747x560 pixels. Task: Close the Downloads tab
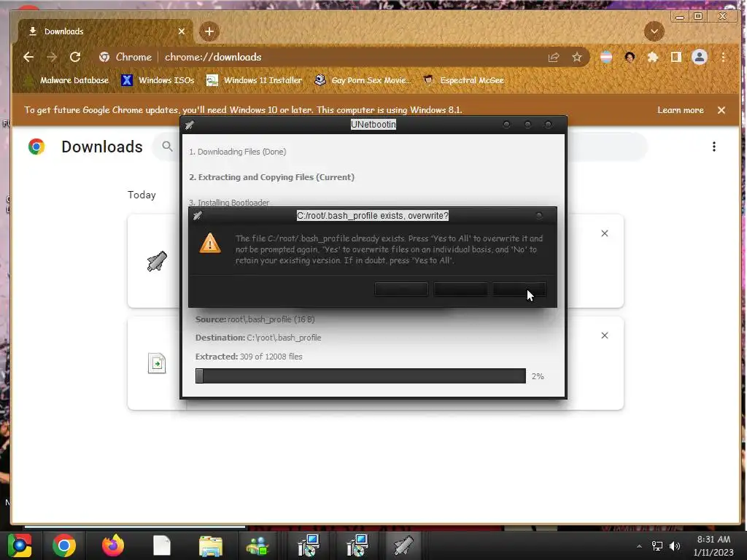coord(182,31)
